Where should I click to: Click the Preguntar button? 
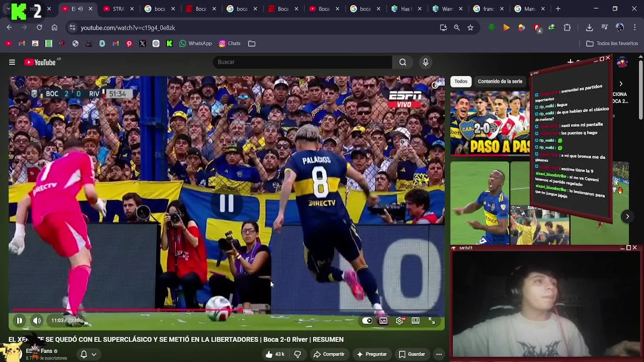point(372,354)
